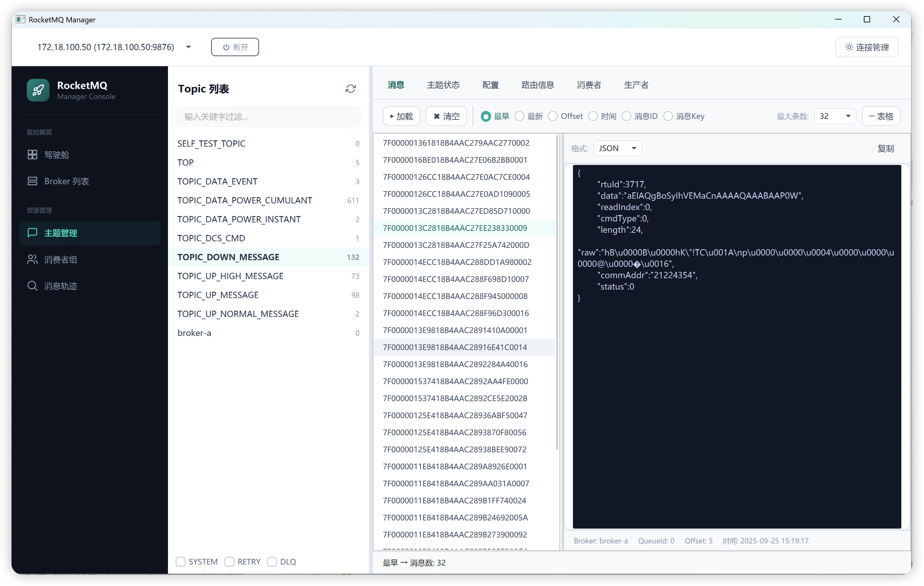
Task: Copy message content with 复制
Action: point(886,149)
